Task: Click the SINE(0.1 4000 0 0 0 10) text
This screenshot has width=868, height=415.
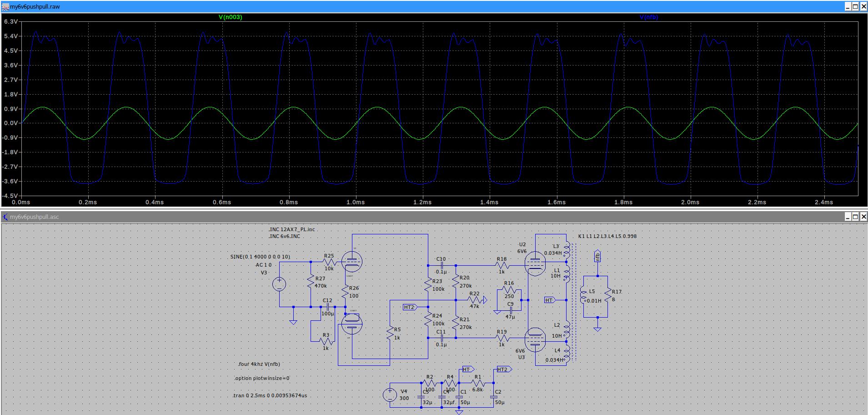Action: tap(260, 257)
